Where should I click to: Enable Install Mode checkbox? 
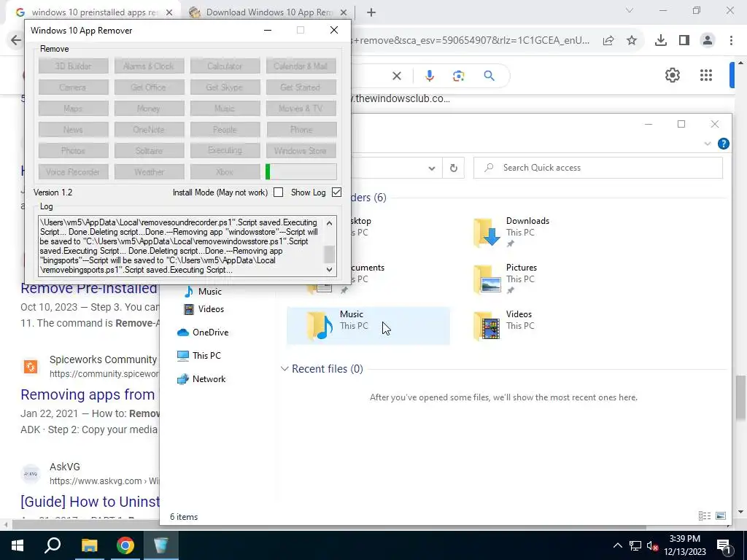coord(278,192)
